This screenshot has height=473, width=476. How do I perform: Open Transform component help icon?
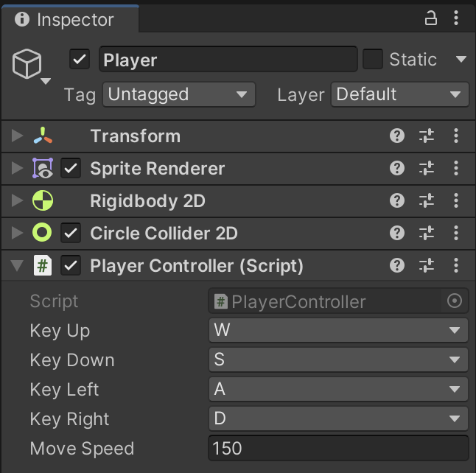pos(397,136)
